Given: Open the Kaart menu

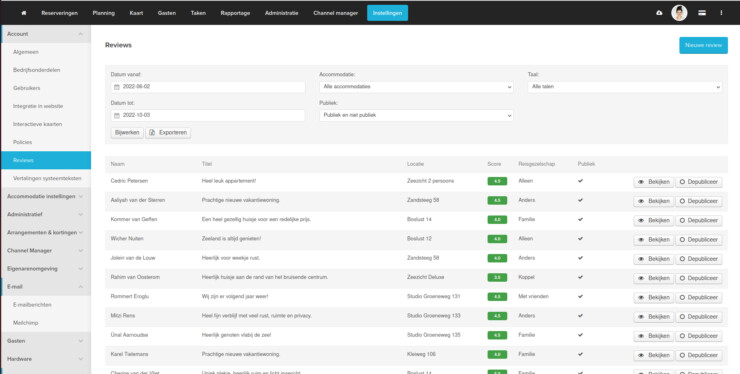Looking at the screenshot, I should click(x=136, y=13).
